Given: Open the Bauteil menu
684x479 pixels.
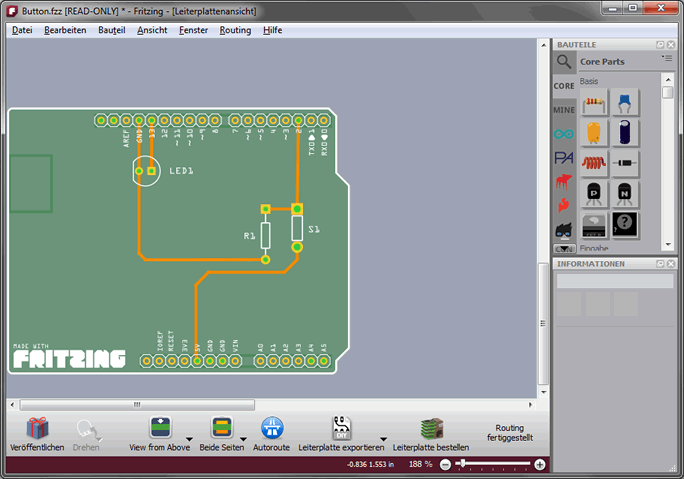Looking at the screenshot, I should (x=112, y=30).
